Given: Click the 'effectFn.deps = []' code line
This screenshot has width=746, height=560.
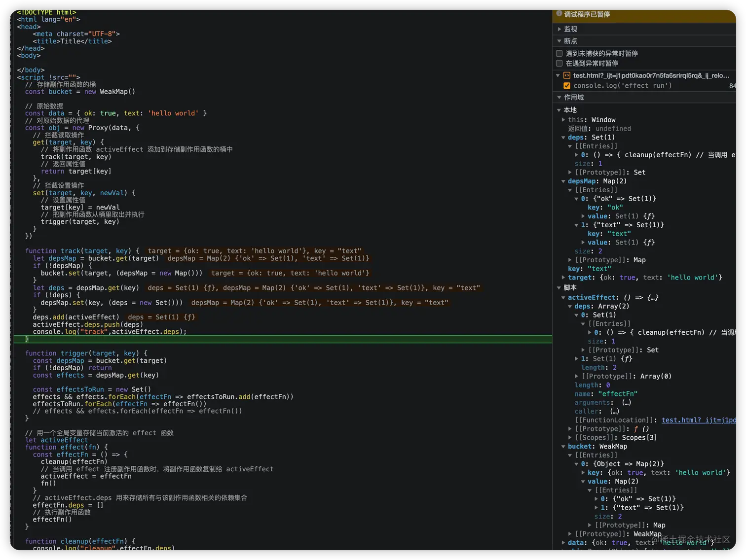Looking at the screenshot, I should tap(68, 505).
